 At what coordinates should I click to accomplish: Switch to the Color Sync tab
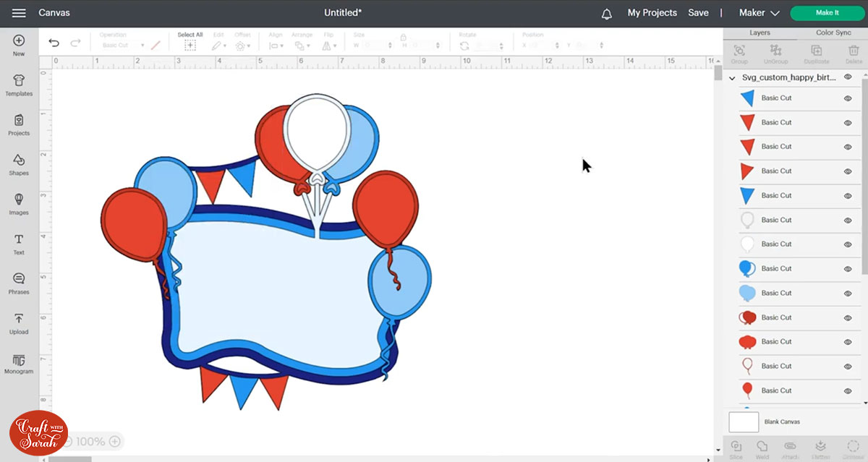click(833, 33)
